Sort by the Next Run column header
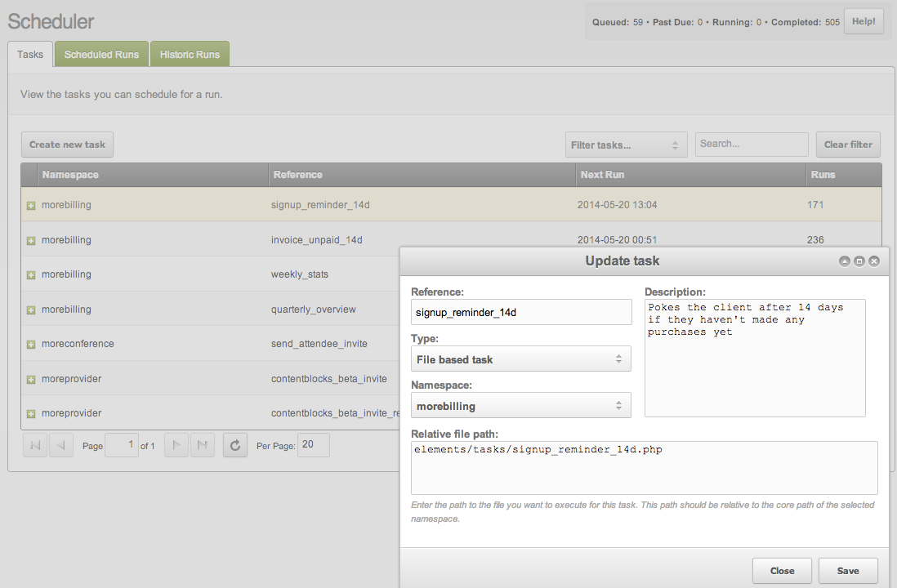The height and width of the screenshot is (588, 897). click(691, 175)
